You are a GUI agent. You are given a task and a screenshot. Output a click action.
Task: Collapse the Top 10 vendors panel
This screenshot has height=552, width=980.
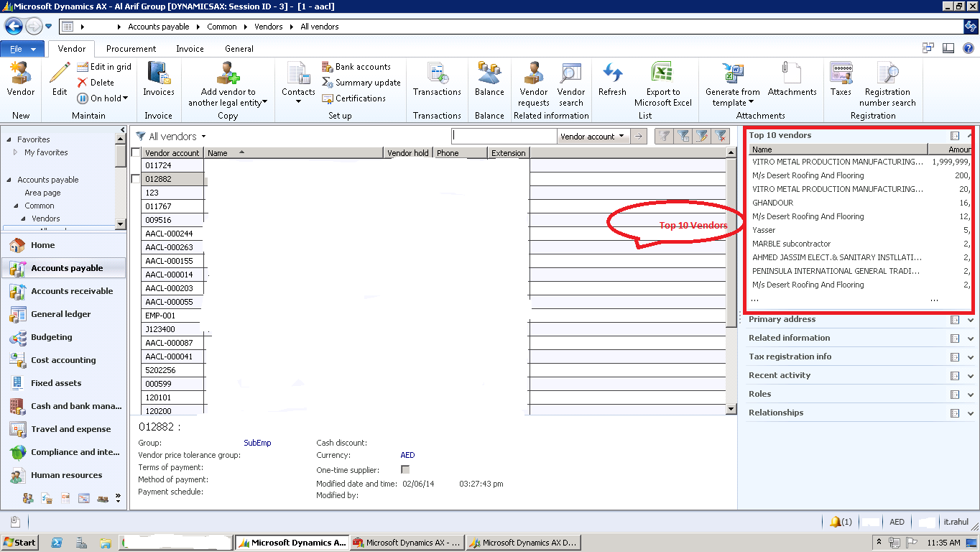(x=969, y=135)
